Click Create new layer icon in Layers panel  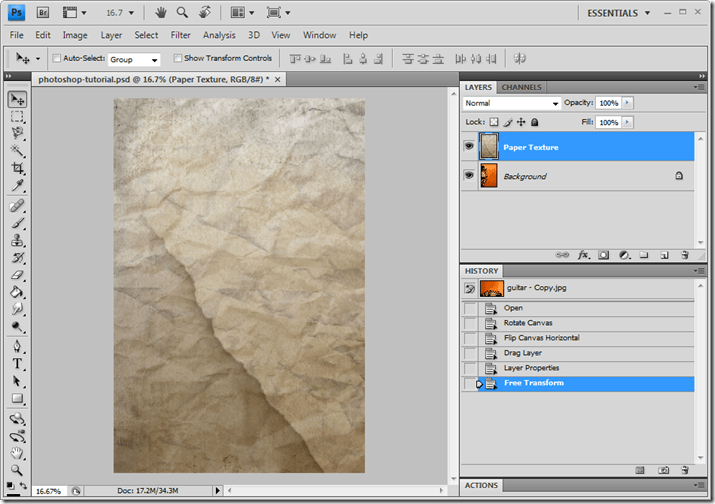(x=664, y=255)
